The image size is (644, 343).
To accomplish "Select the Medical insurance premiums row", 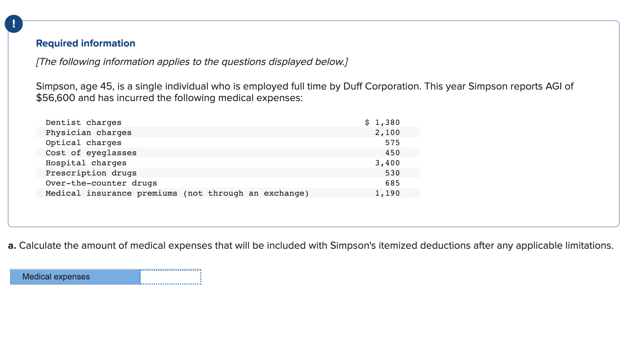I will [x=177, y=193].
